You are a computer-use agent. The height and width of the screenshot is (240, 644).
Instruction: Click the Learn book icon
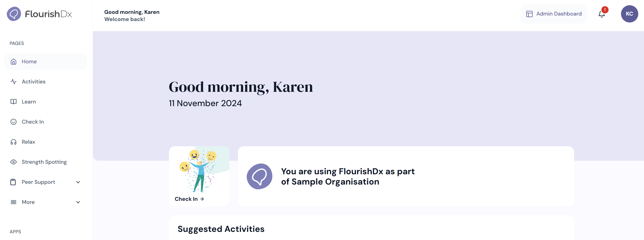point(13,102)
